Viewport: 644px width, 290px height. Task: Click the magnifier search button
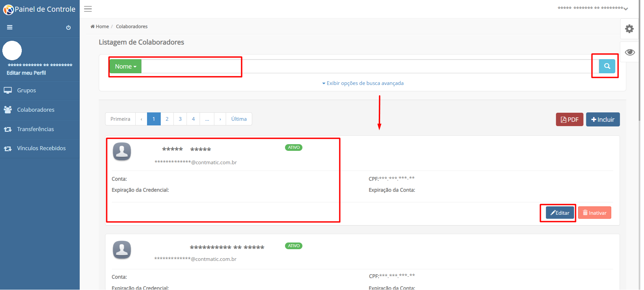tap(607, 66)
